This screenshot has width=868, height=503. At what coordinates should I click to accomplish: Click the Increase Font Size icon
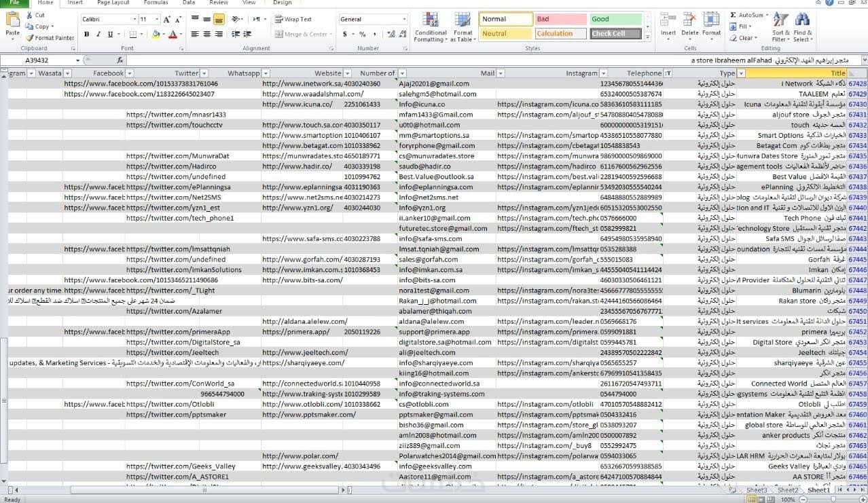(168, 20)
